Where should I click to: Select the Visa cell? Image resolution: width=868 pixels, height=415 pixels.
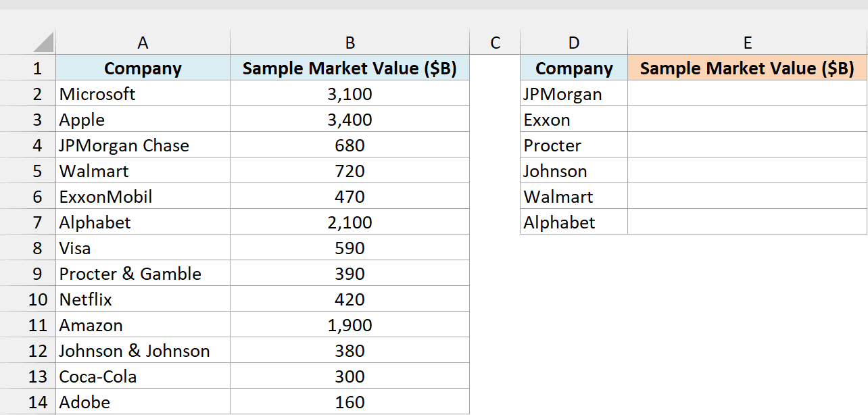click(x=143, y=248)
